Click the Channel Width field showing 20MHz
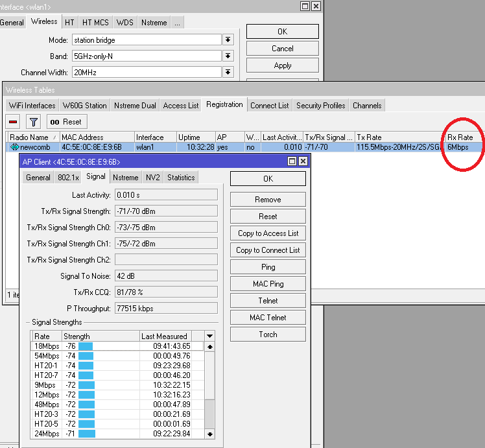 [x=147, y=73]
